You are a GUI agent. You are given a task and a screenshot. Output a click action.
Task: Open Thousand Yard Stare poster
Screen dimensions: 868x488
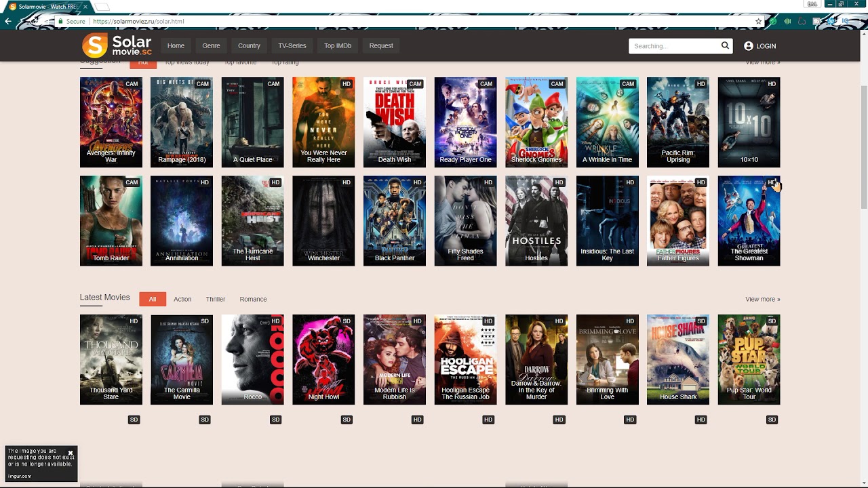[x=111, y=359]
